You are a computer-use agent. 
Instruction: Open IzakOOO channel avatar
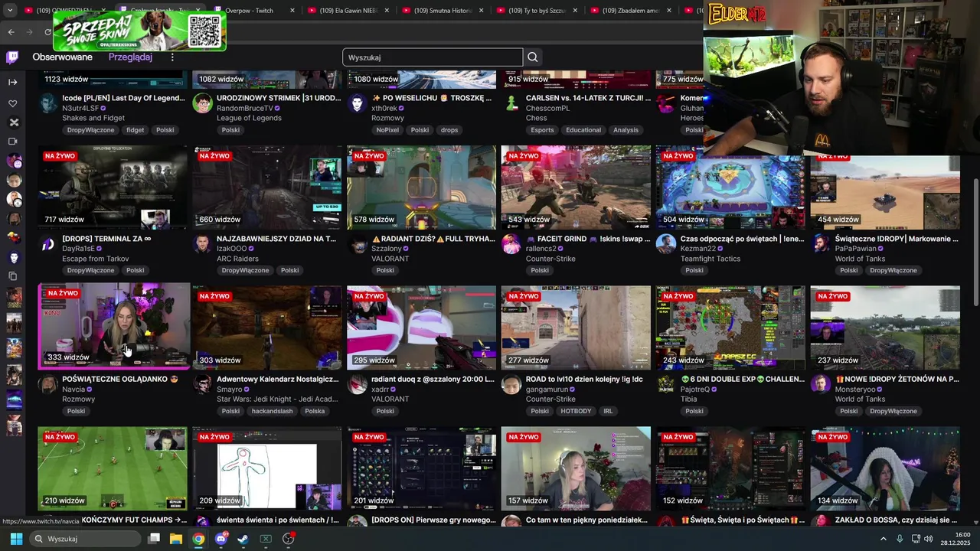pyautogui.click(x=202, y=244)
